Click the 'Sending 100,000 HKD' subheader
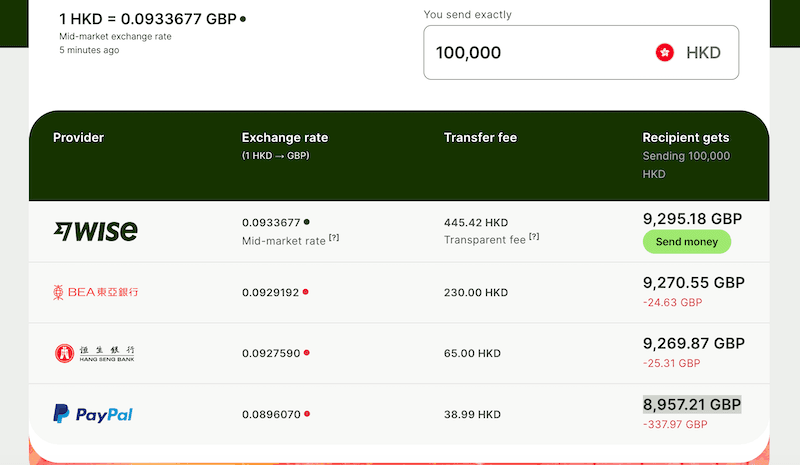The height and width of the screenshot is (465, 800). pos(686,165)
